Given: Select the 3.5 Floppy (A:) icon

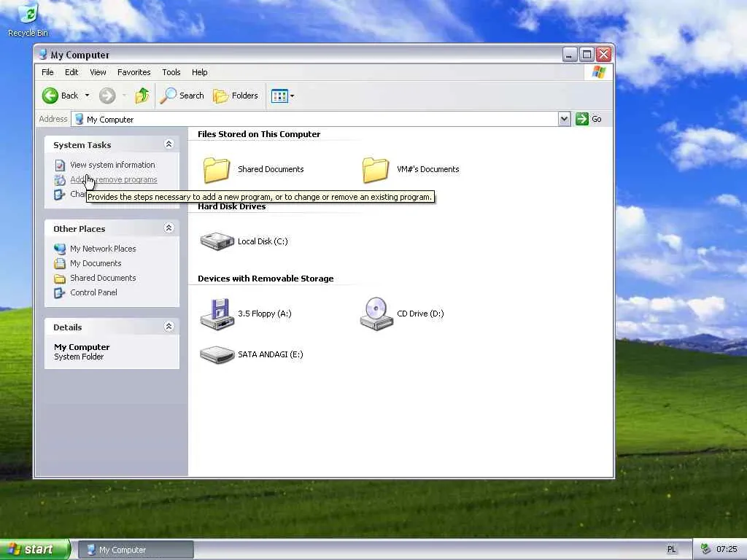Looking at the screenshot, I should [x=217, y=314].
